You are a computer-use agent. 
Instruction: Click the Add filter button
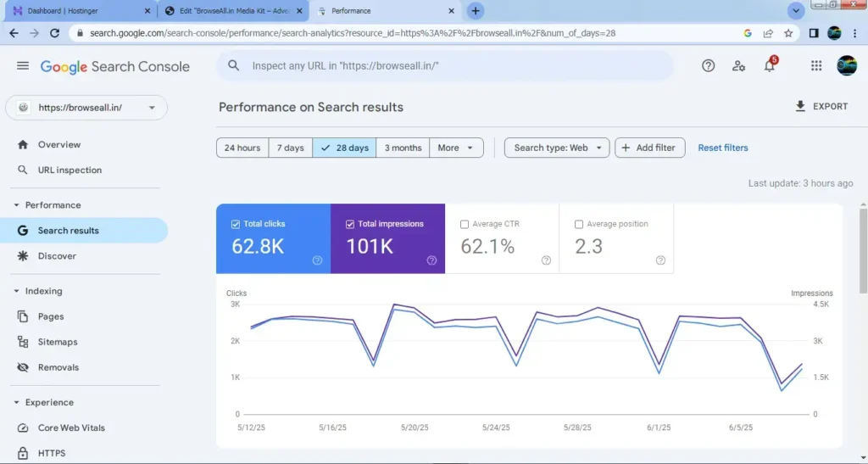(650, 148)
